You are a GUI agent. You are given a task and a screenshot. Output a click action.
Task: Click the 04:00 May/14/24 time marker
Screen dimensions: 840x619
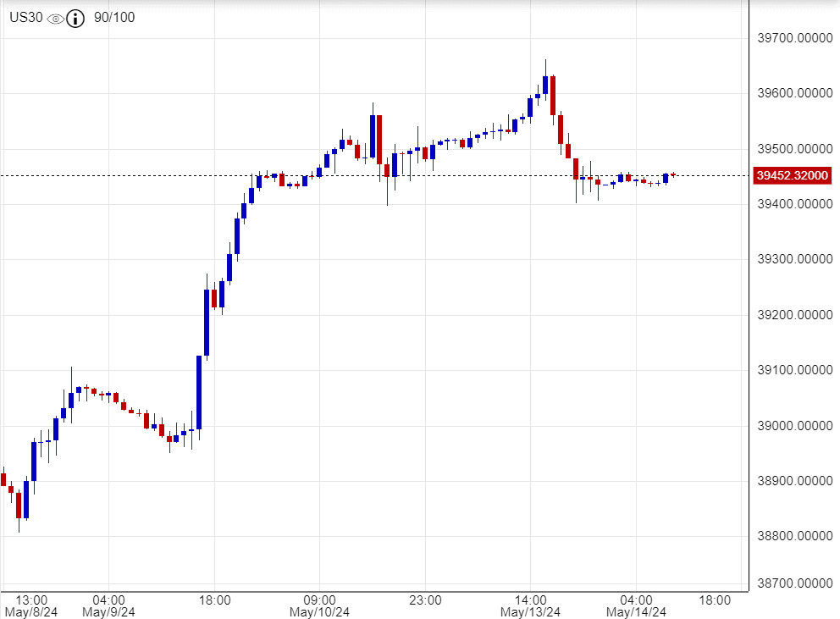point(636,605)
